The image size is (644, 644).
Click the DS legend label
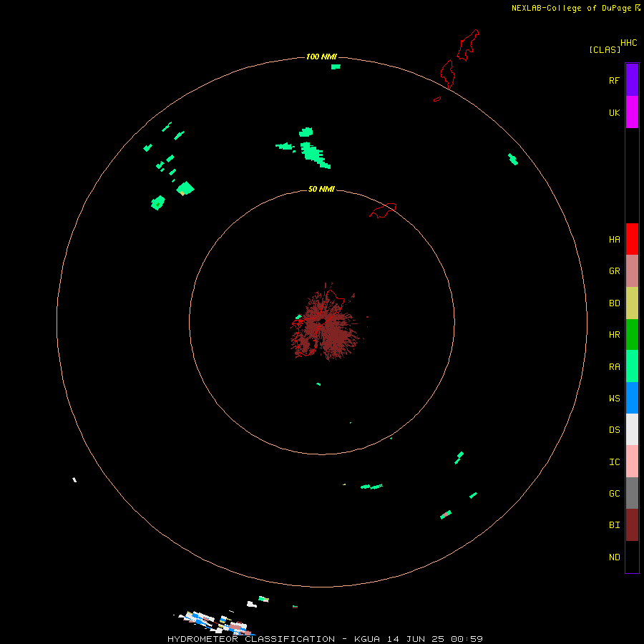(x=614, y=429)
